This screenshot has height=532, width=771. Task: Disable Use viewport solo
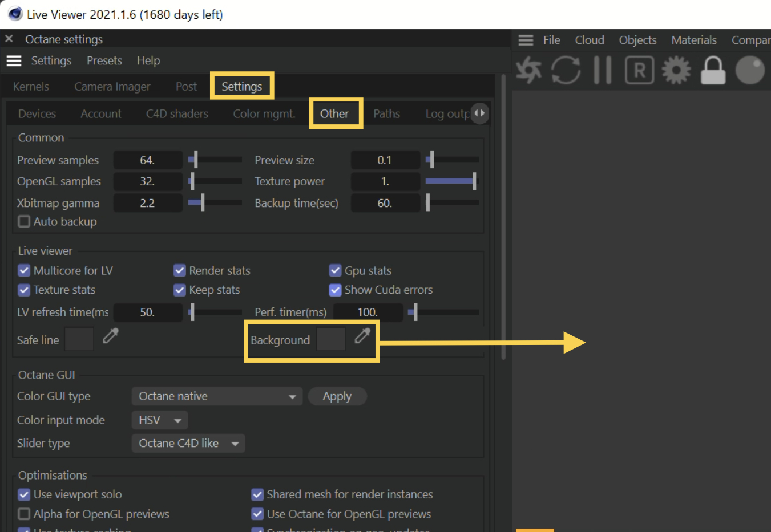pyautogui.click(x=24, y=494)
